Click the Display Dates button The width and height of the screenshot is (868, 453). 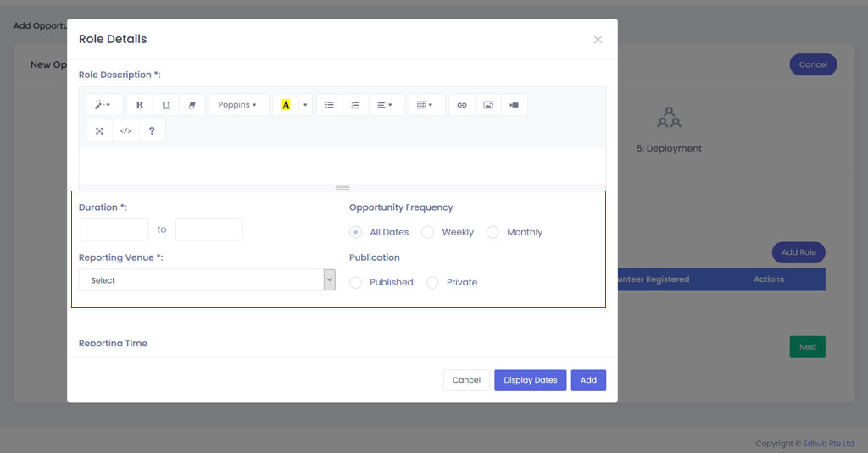(x=530, y=380)
